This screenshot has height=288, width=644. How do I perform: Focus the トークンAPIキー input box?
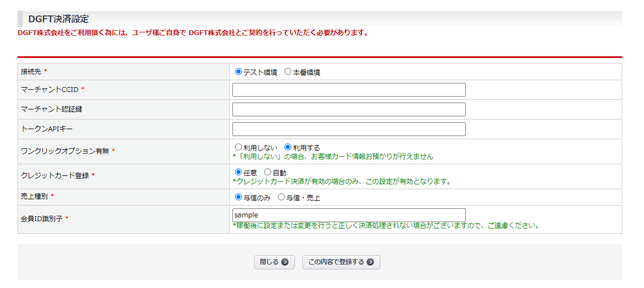click(x=349, y=129)
